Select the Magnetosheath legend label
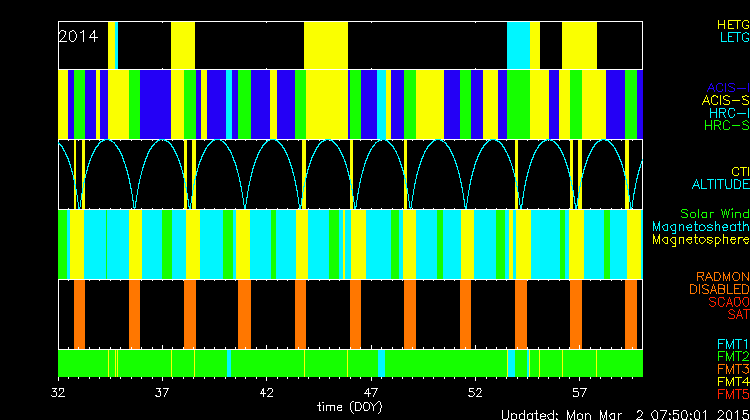 [x=701, y=227]
